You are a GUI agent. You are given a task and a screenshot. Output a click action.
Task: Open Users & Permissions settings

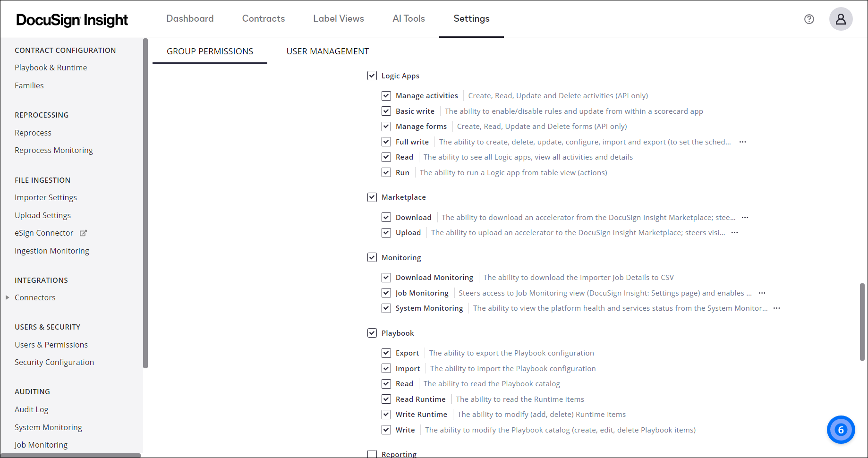pyautogui.click(x=51, y=345)
